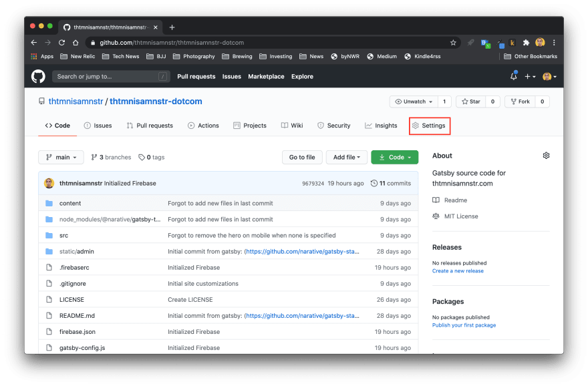Expand the main branch dropdown
Image resolution: width=588 pixels, height=386 pixels.
pyautogui.click(x=61, y=157)
